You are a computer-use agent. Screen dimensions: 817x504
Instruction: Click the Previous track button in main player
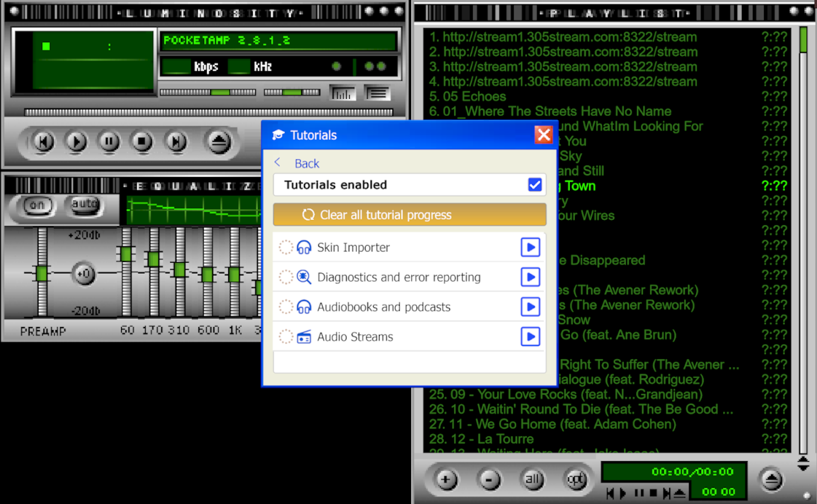(43, 142)
